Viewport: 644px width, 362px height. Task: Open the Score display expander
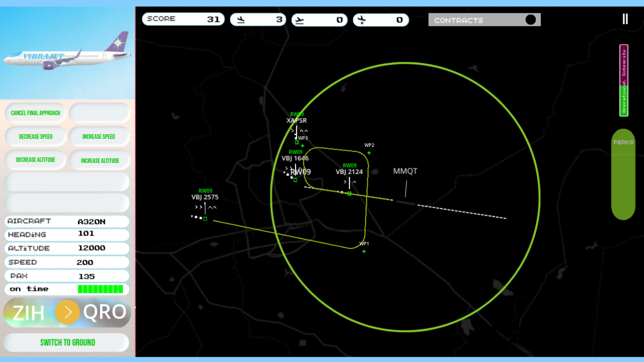tap(183, 19)
